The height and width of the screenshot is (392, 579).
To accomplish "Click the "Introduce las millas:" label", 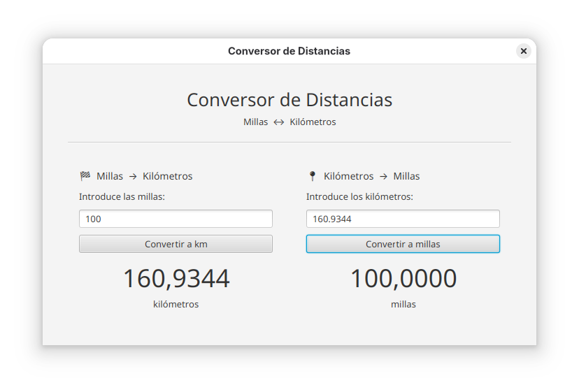I will [122, 196].
